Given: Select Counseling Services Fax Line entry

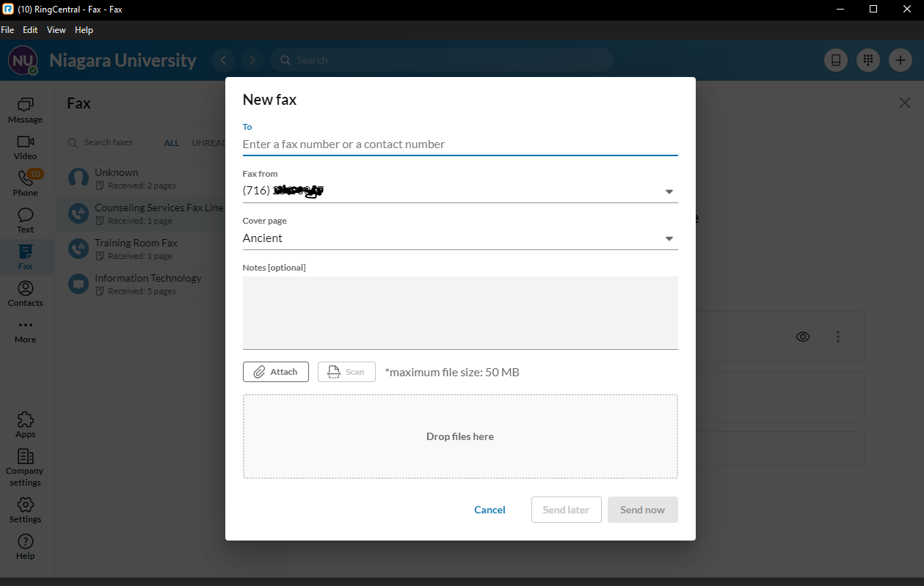Looking at the screenshot, I should [x=140, y=213].
